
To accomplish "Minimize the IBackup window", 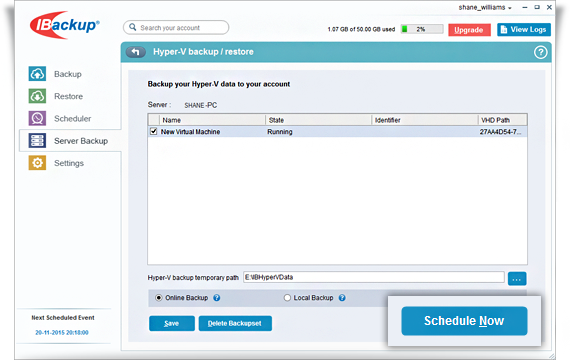I will pos(525,7).
